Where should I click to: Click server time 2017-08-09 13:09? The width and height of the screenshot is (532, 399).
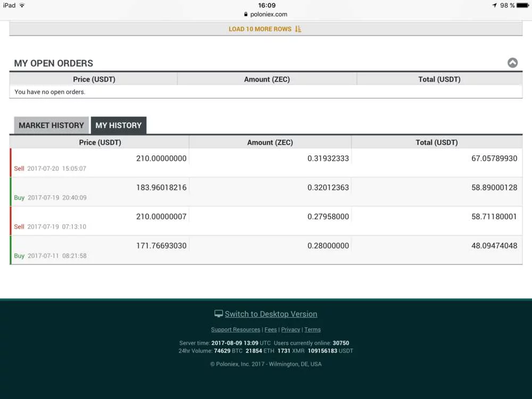point(235,343)
